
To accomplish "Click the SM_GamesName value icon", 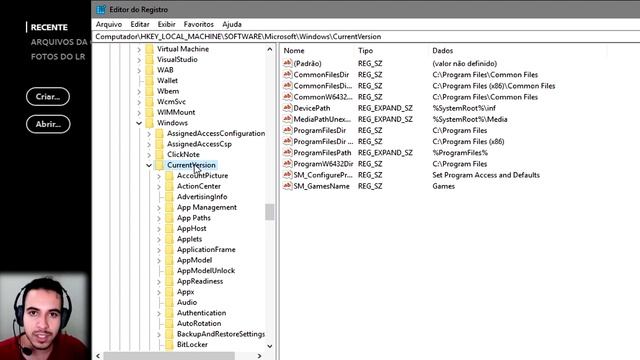I will coord(287,186).
